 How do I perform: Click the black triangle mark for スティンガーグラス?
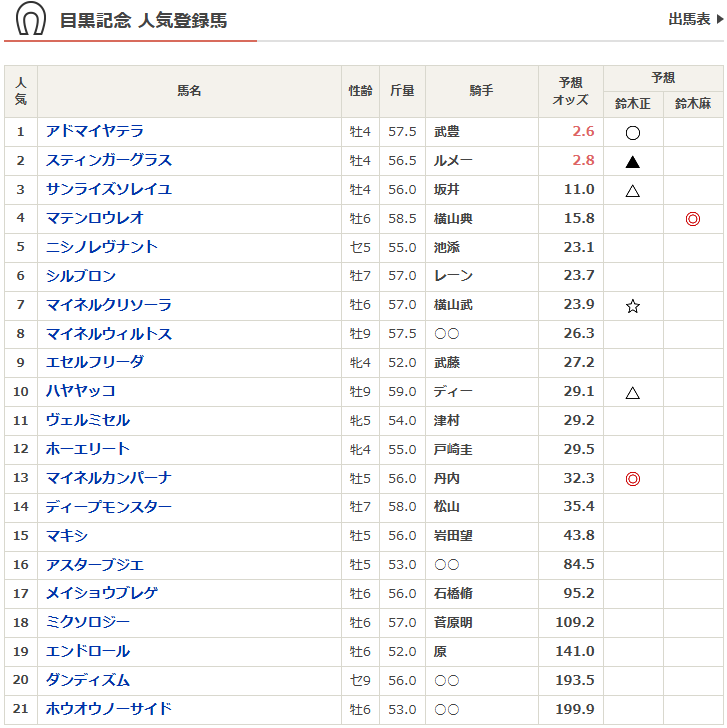click(x=632, y=162)
